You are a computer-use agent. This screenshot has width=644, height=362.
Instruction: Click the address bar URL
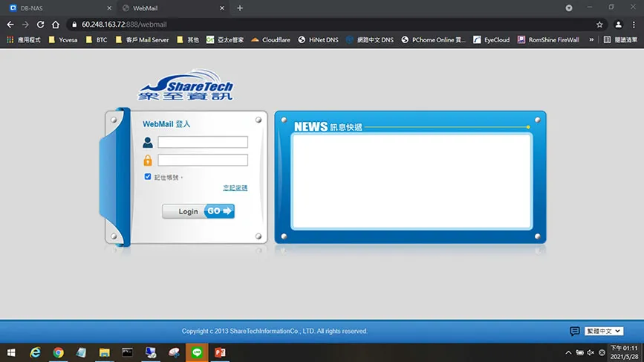(124, 25)
